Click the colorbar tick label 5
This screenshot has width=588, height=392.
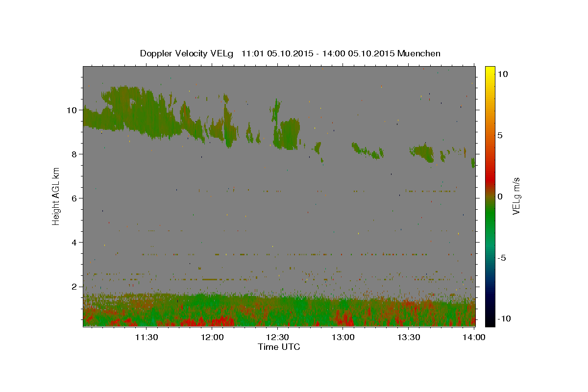pyautogui.click(x=500, y=135)
